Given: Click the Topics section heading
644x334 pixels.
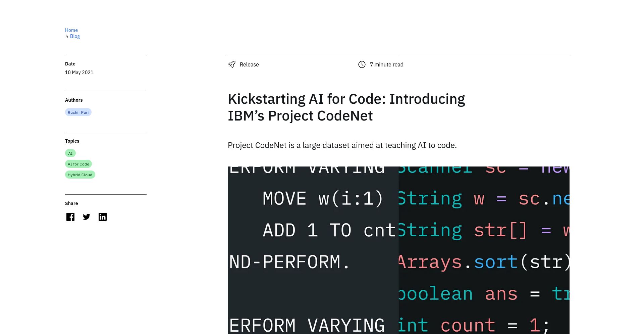Looking at the screenshot, I should [x=72, y=141].
